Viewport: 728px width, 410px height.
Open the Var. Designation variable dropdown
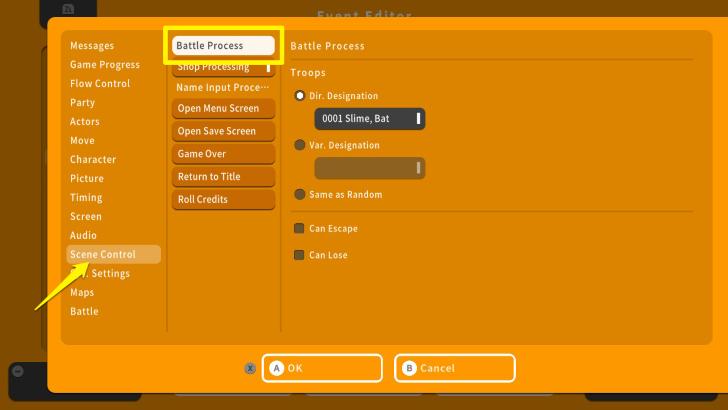pyautogui.click(x=370, y=168)
